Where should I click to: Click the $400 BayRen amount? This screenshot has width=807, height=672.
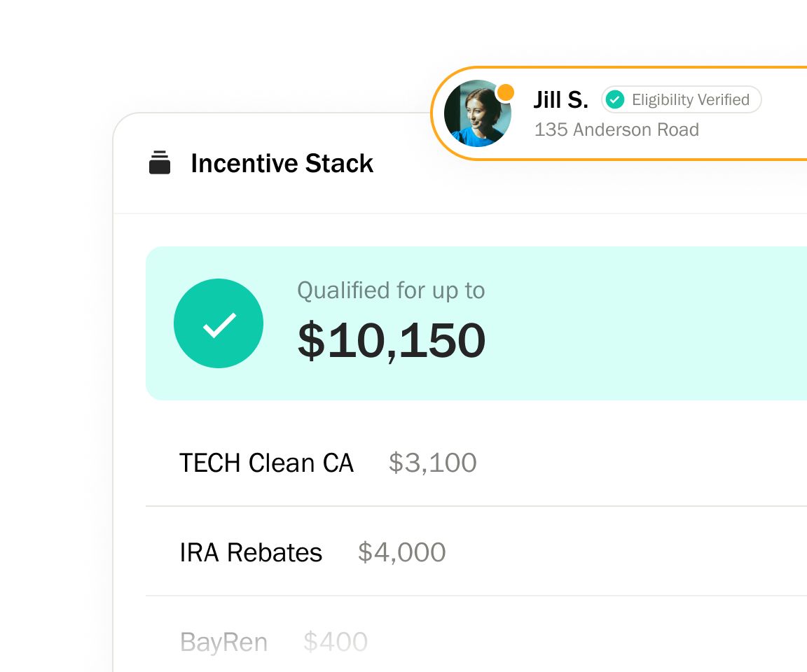coord(336,642)
